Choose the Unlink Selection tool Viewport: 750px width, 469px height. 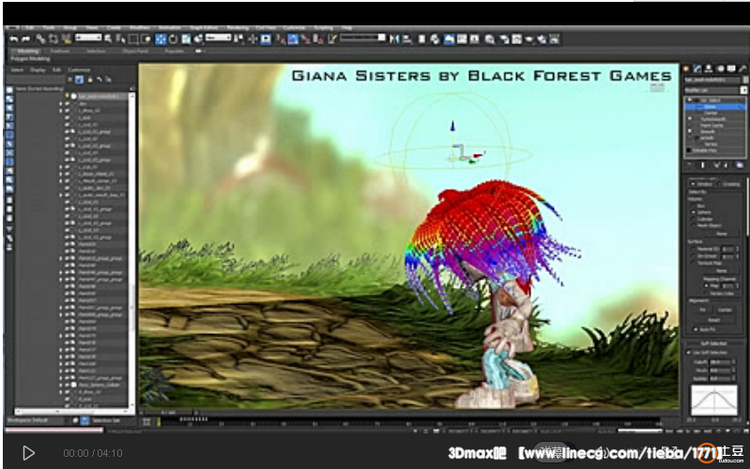[x=53, y=39]
